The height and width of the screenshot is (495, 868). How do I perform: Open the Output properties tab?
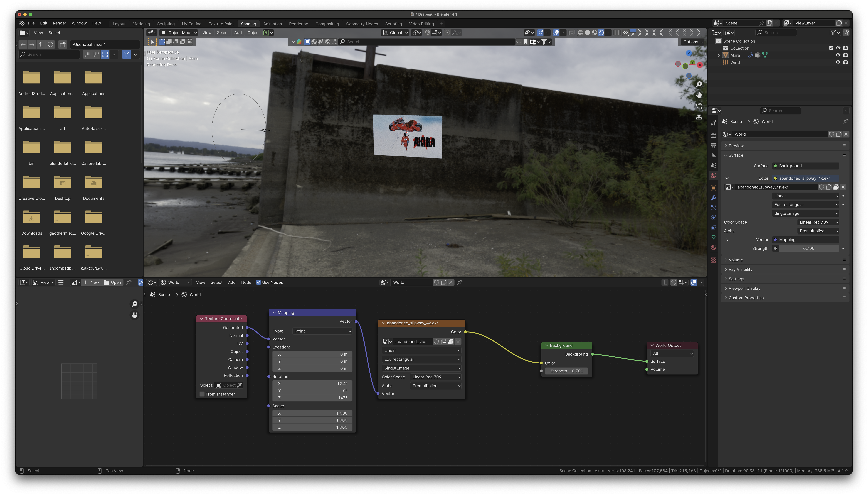point(713,146)
